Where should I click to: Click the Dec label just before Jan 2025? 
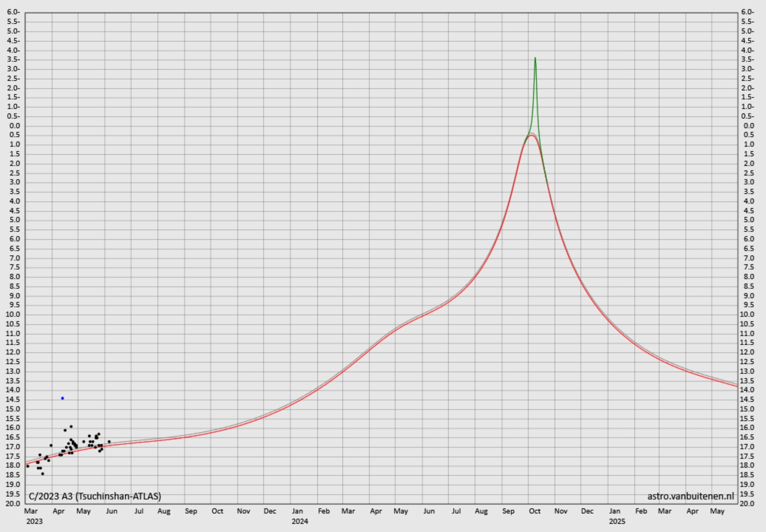pyautogui.click(x=587, y=511)
